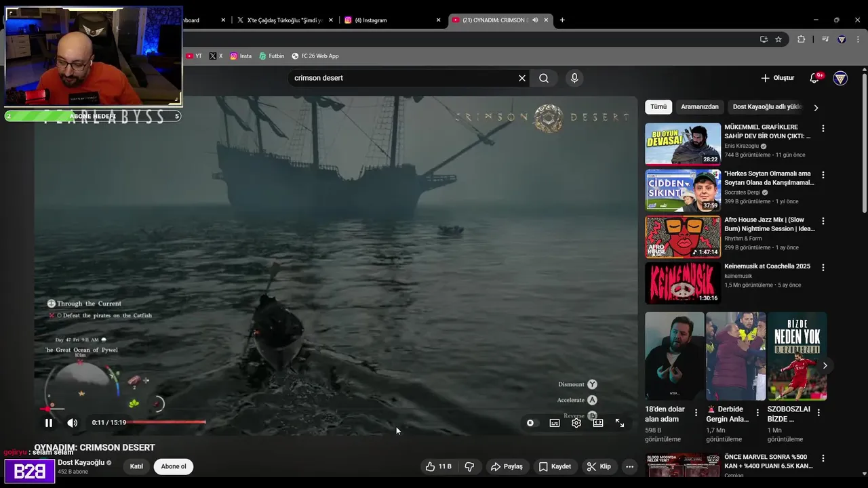Click the Katıl join button
The image size is (868, 488).
pyautogui.click(x=136, y=466)
